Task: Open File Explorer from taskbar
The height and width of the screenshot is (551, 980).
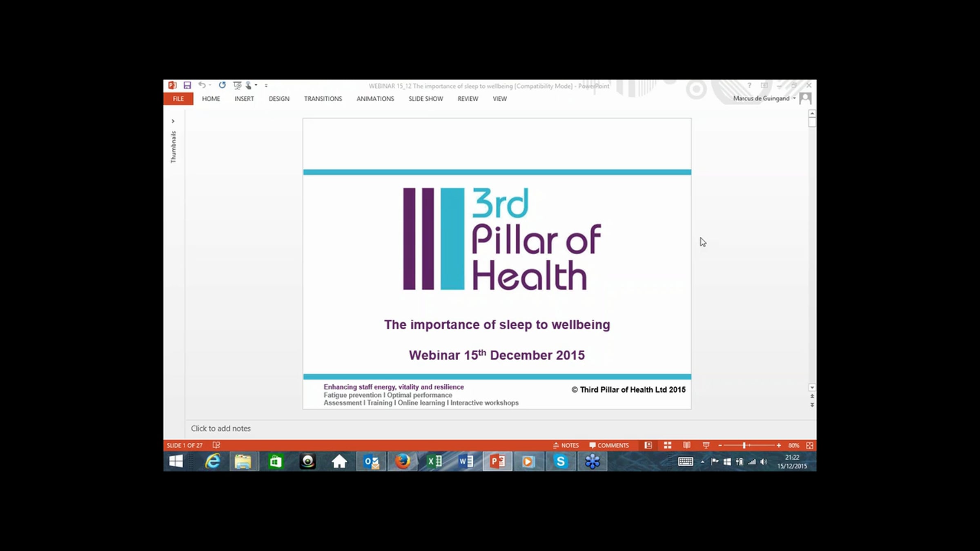Action: pos(243,462)
